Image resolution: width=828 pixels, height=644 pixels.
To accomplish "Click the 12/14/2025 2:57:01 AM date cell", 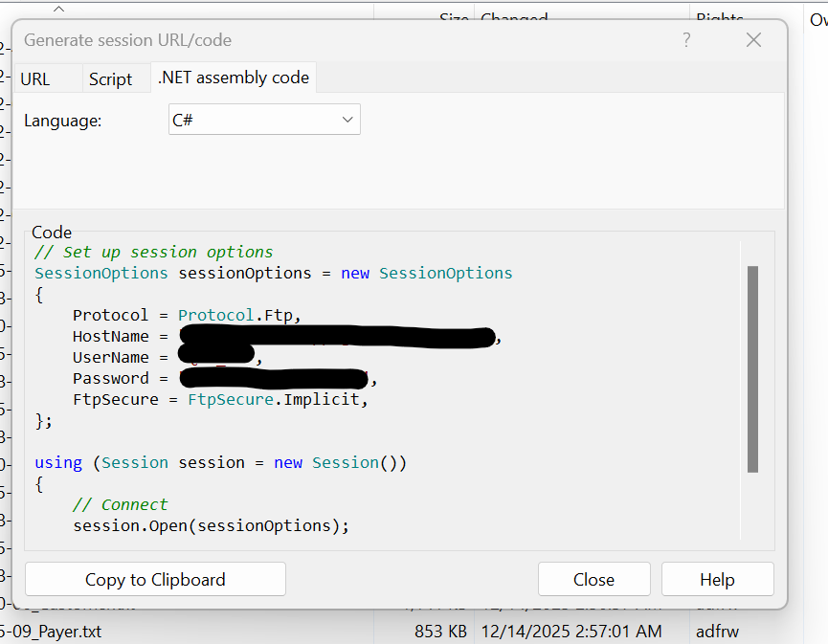I will point(571,632).
